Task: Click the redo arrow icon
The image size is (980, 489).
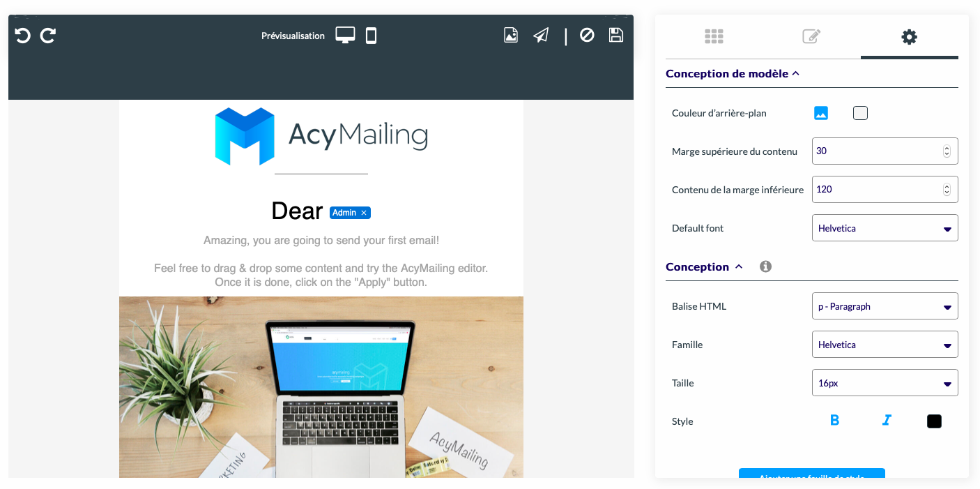Action: [48, 35]
